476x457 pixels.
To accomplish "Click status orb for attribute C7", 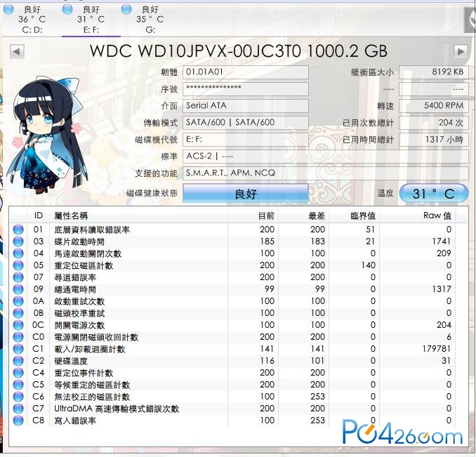I will pyautogui.click(x=18, y=409).
